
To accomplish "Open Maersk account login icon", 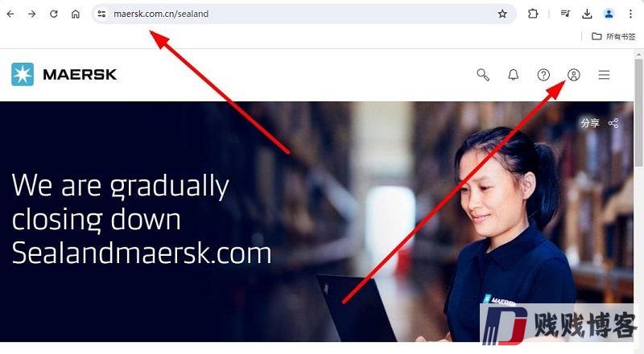I will click(574, 75).
